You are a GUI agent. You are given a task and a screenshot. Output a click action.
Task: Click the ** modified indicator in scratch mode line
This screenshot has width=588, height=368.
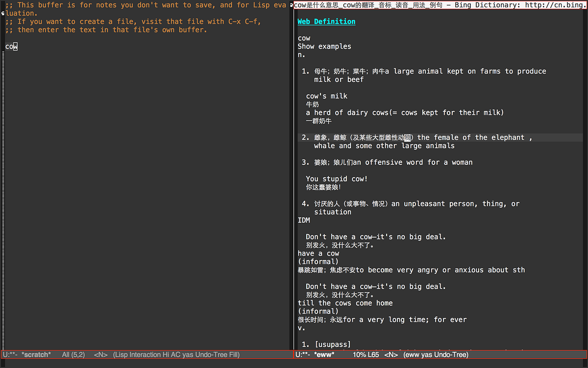[x=11, y=354]
